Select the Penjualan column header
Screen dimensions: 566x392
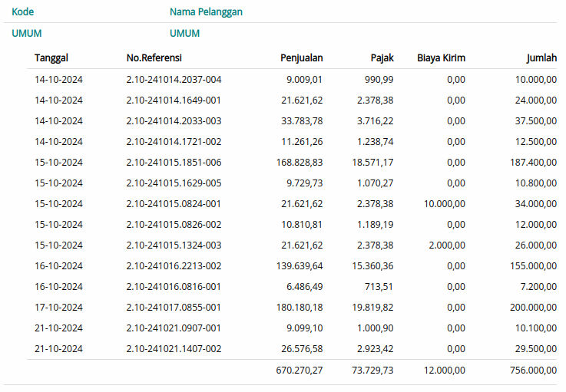301,58
